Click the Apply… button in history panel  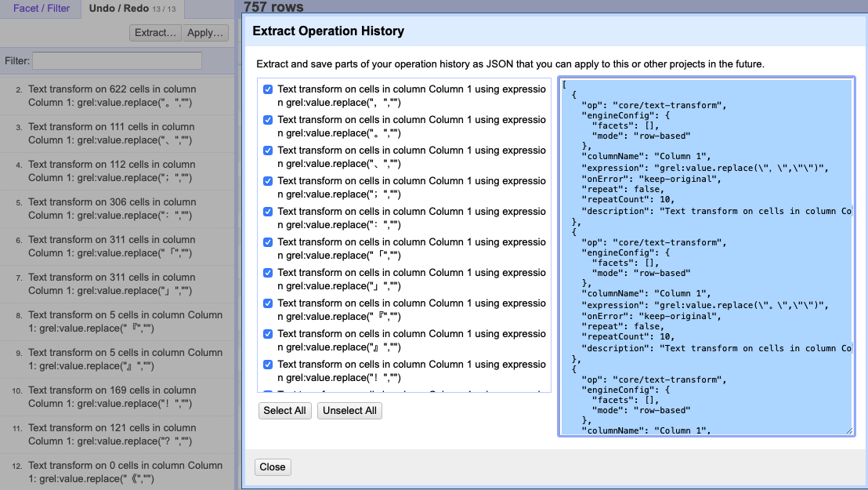206,33
